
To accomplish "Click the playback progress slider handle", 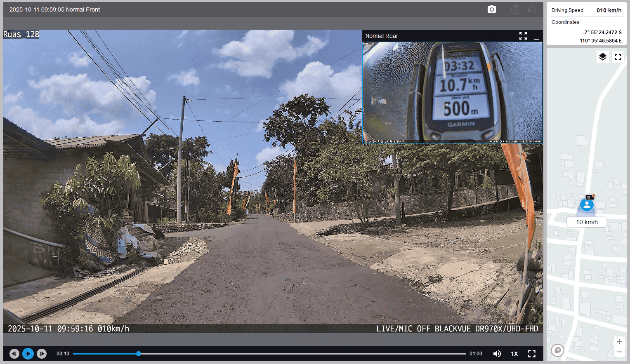I will [x=139, y=354].
